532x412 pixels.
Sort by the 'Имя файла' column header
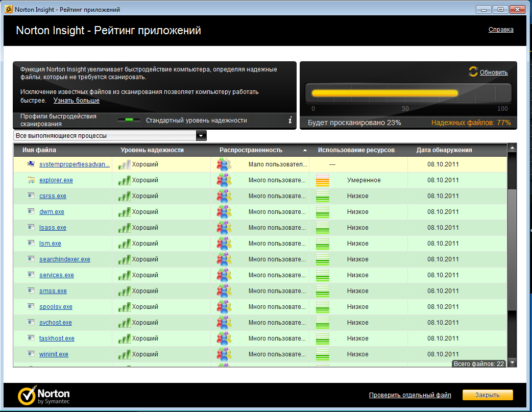tap(39, 150)
